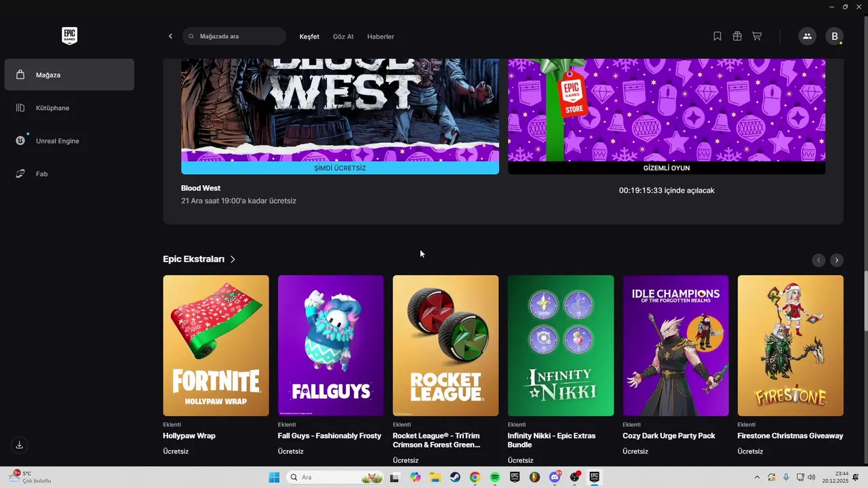Open the B profile avatar menu
This screenshot has height=488, width=868.
pyautogui.click(x=835, y=37)
